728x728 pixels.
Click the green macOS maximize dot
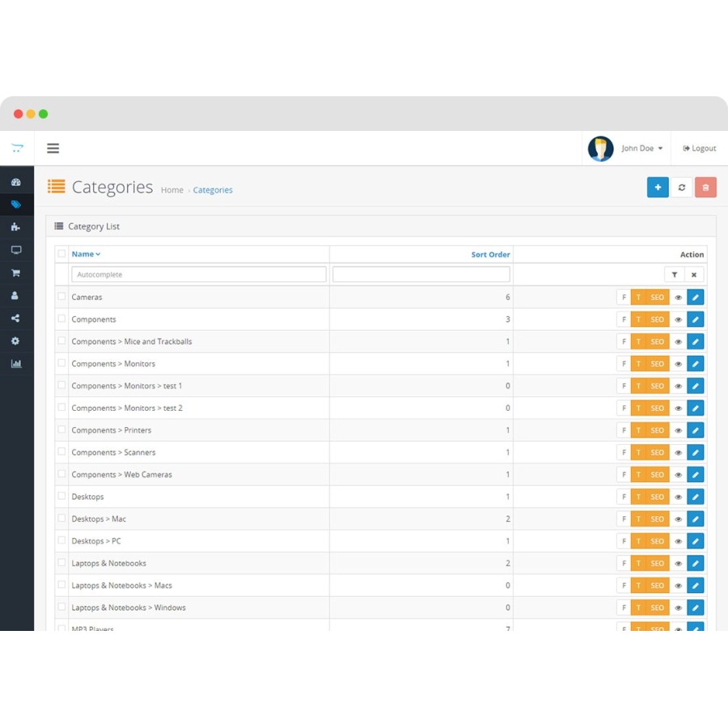43,114
